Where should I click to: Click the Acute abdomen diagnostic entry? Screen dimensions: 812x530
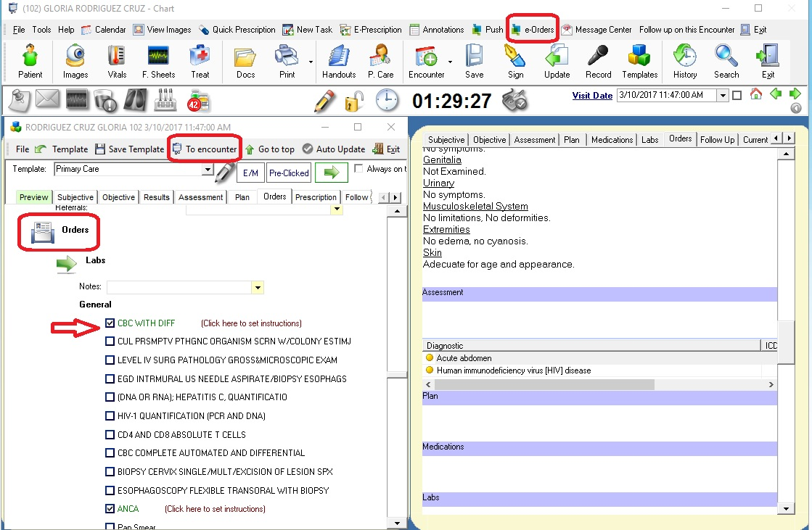464,358
